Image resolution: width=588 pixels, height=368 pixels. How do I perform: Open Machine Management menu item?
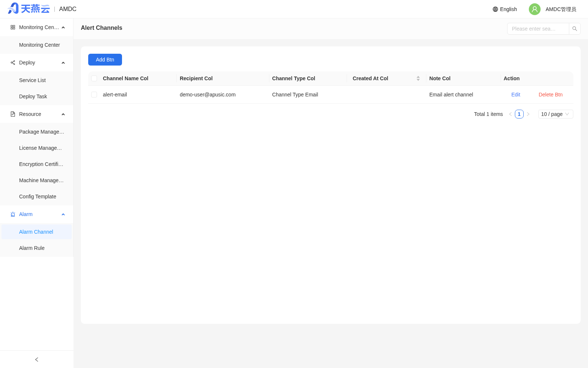(37, 180)
